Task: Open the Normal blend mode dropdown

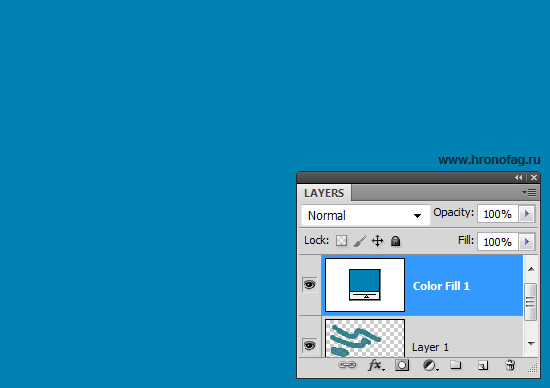Action: (x=365, y=215)
